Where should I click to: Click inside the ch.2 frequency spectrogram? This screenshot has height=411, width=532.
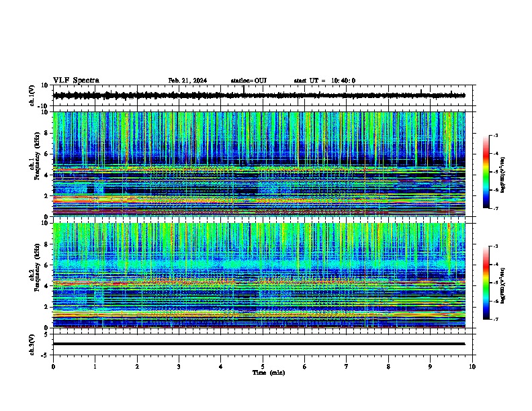tap(259, 275)
